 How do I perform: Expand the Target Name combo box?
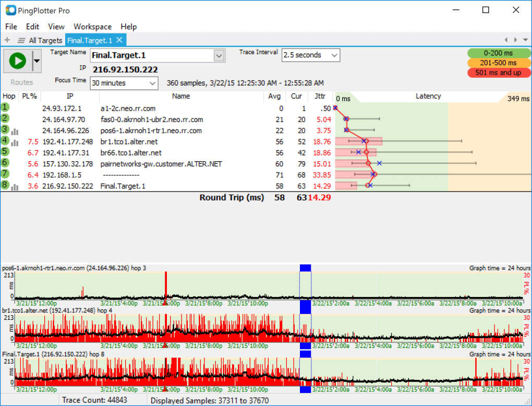(x=219, y=55)
